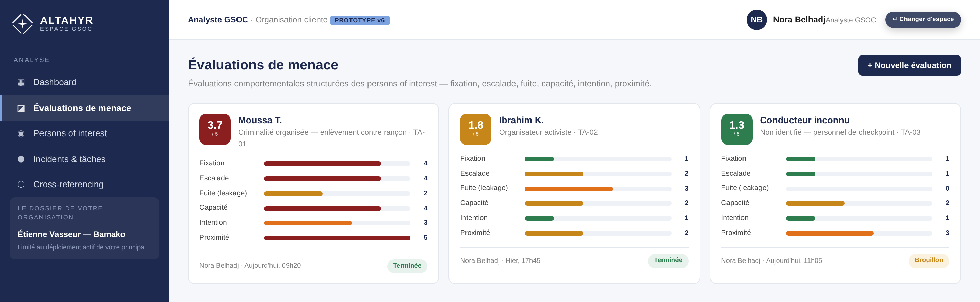This screenshot has width=980, height=302.
Task: Click the Terminée status on Moussa T. card
Action: click(x=407, y=266)
